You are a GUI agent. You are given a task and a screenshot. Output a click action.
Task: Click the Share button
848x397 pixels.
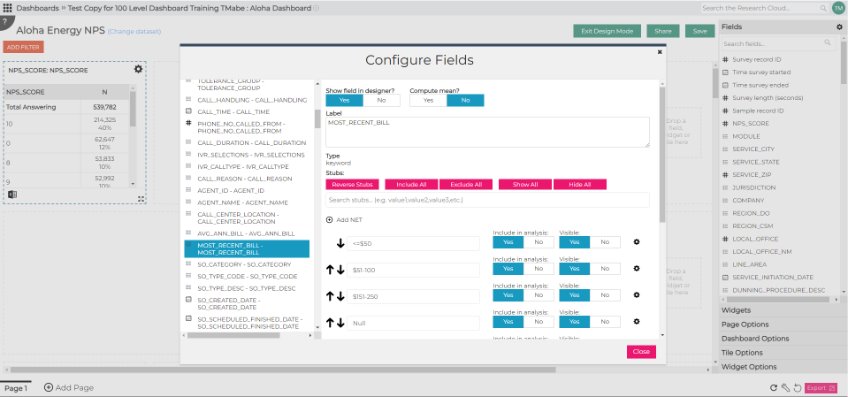pos(663,31)
